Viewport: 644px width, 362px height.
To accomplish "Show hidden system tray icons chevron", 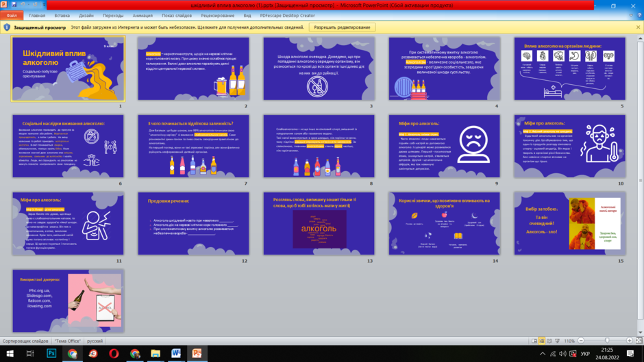I will (543, 353).
